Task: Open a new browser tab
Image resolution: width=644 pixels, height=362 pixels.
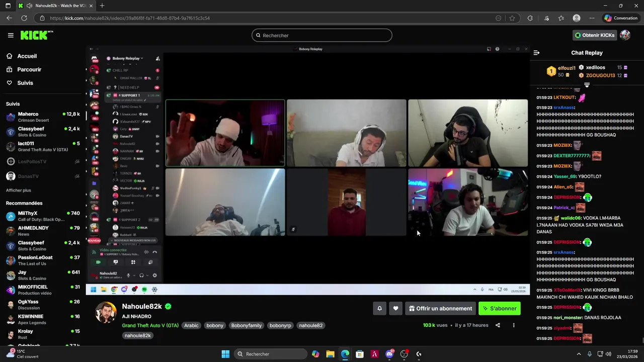Action: pos(102,6)
